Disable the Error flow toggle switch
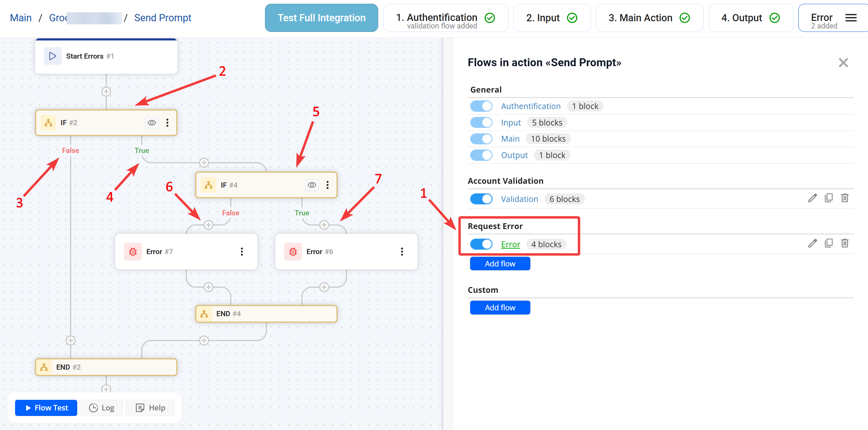This screenshot has width=868, height=430. coord(481,244)
